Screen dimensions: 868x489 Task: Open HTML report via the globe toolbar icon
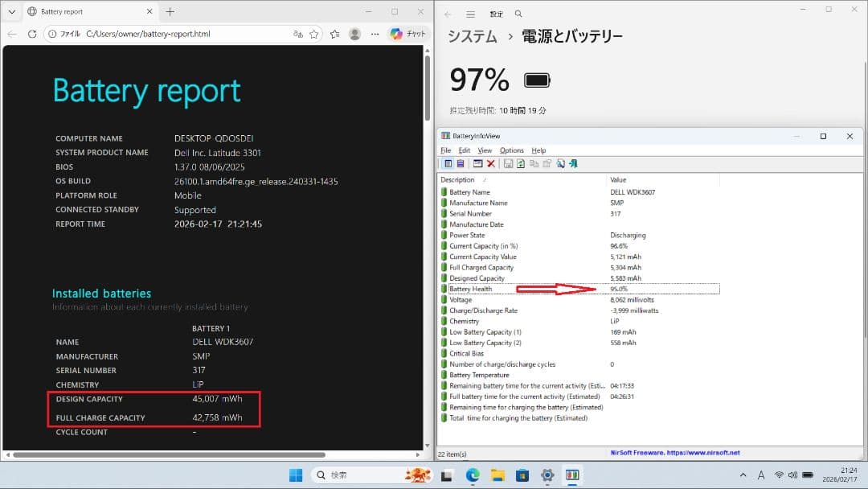coord(560,163)
